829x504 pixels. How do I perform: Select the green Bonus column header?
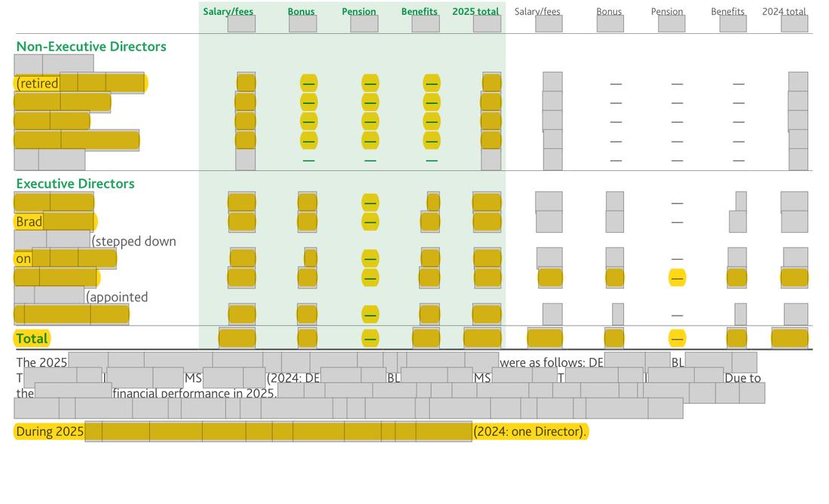(x=301, y=11)
